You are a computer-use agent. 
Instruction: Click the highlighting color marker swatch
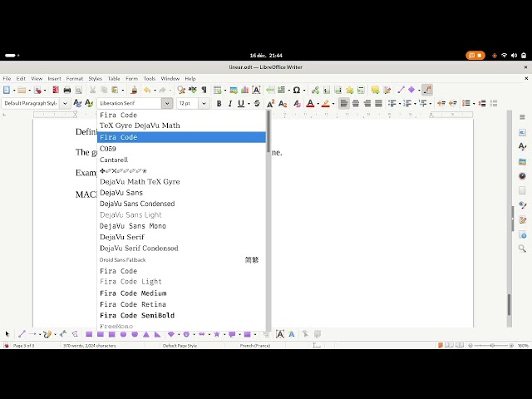[x=325, y=103]
